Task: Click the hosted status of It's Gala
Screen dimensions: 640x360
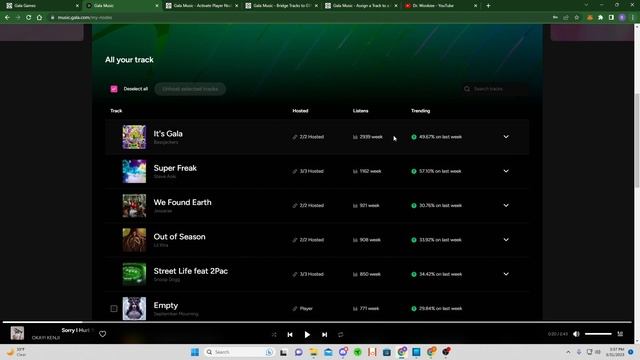Action: [x=308, y=137]
